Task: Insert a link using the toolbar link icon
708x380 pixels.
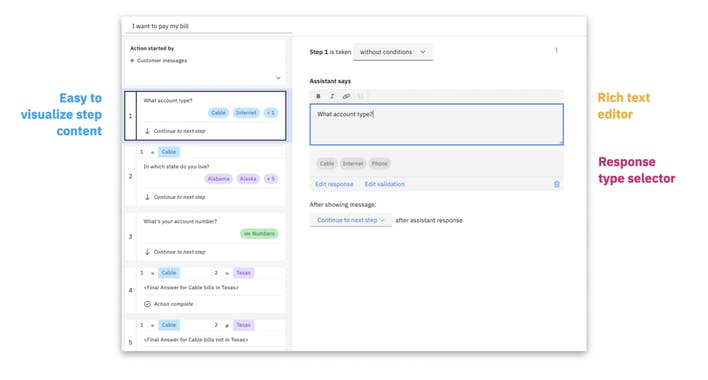Action: [346, 96]
